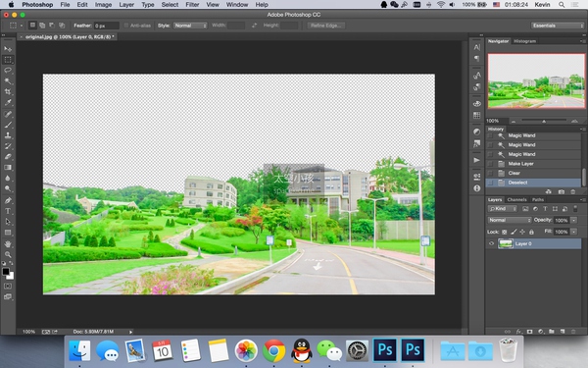Toggle the Anti-alias checkbox
The width and height of the screenshot is (588, 368).
click(x=126, y=26)
